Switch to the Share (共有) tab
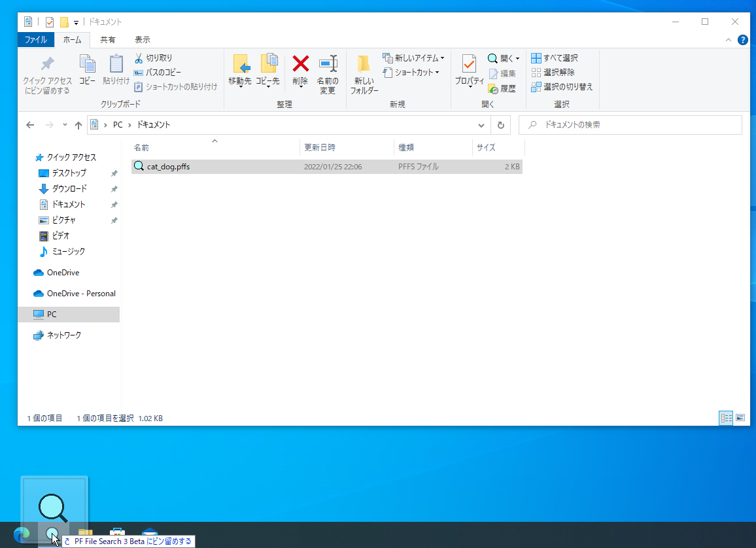Screen dimensions: 756x548 point(107,39)
